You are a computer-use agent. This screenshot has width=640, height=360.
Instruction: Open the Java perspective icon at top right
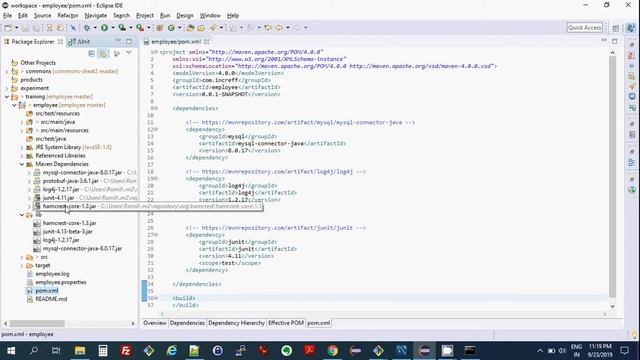tap(630, 28)
